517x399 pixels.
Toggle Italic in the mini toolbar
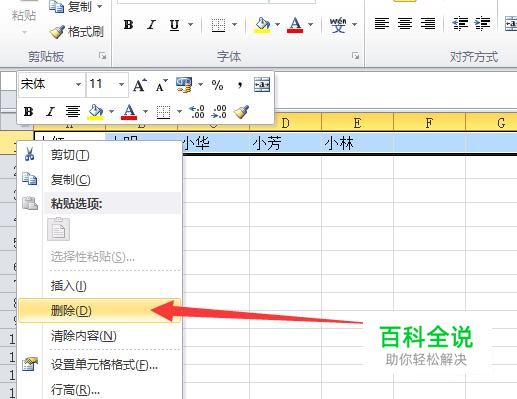pyautogui.click(x=50, y=112)
